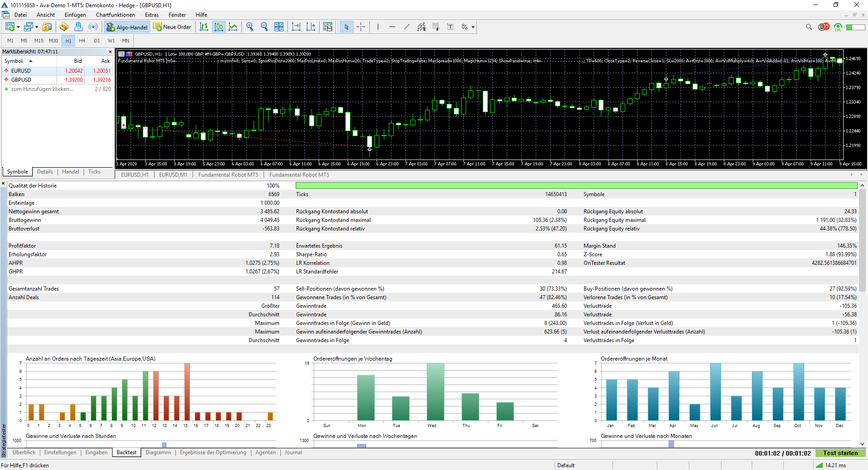Expand the objects tool dropdown arrow
The width and height of the screenshot is (868, 470).
473,27
